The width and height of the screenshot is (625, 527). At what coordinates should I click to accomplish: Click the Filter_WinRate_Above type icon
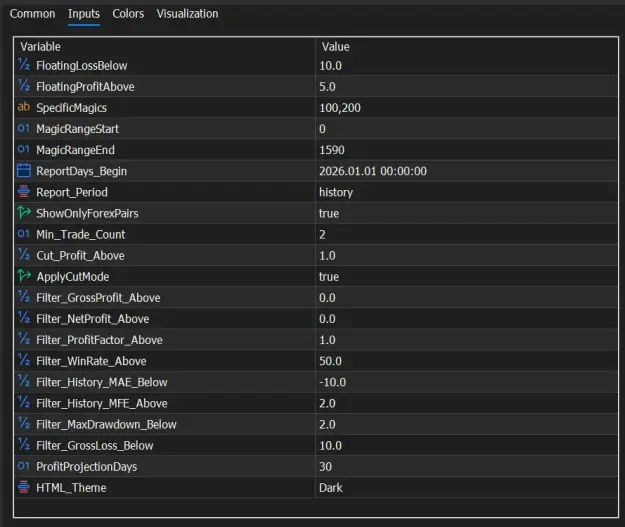pos(24,360)
